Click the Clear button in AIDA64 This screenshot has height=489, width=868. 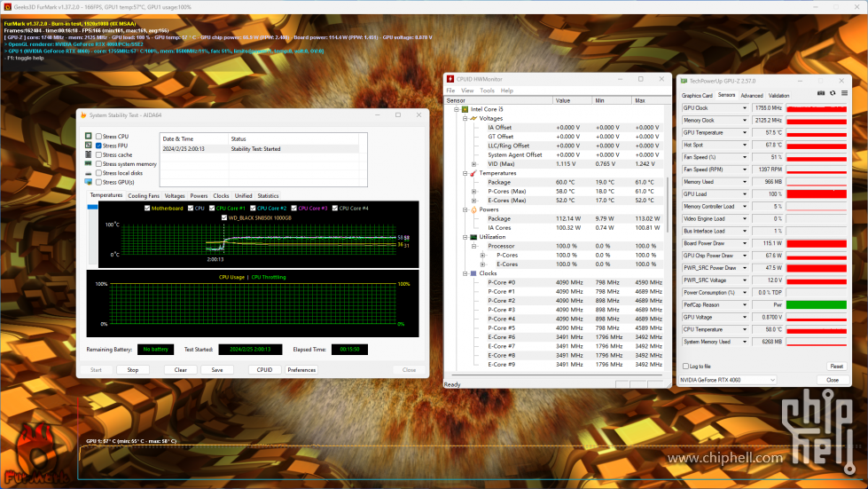(x=181, y=370)
